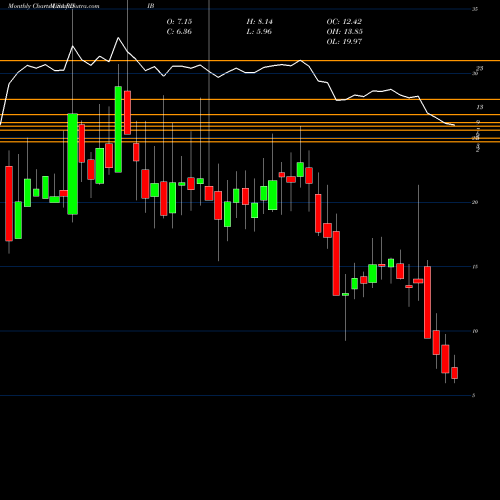Select the high price value H: 8.14
The width and height of the screenshot is (500, 500).
(259, 22)
